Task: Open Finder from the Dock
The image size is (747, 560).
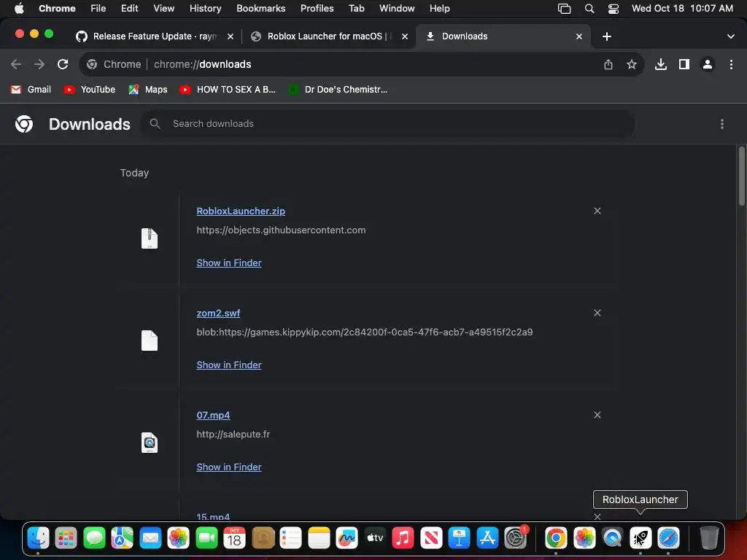Action: (x=38, y=538)
